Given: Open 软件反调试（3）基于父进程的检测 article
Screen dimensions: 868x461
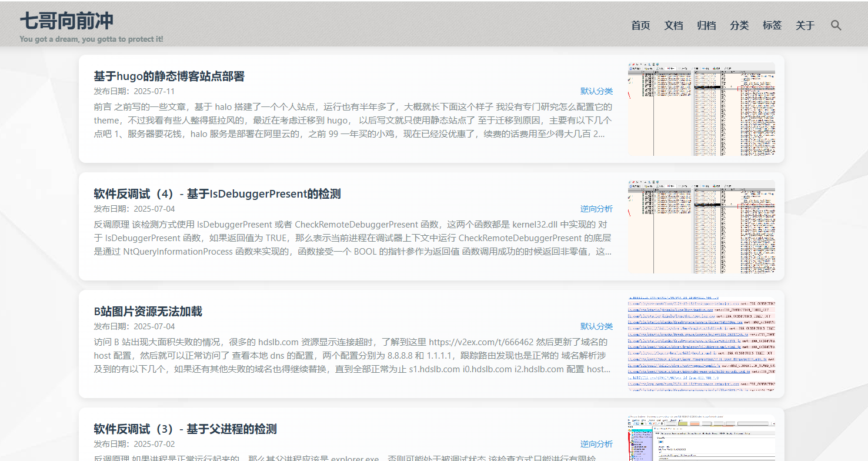Looking at the screenshot, I should click(185, 429).
